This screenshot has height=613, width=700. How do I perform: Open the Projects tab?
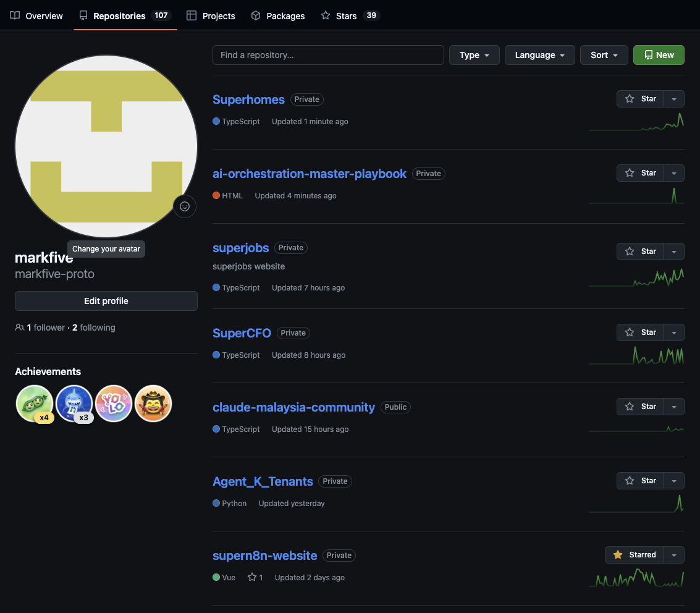click(211, 15)
